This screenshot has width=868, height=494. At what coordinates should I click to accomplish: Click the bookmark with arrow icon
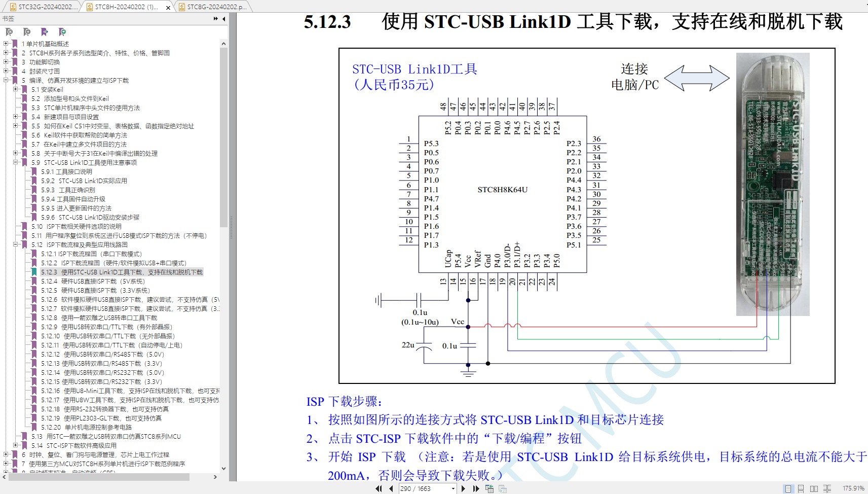pos(45,32)
